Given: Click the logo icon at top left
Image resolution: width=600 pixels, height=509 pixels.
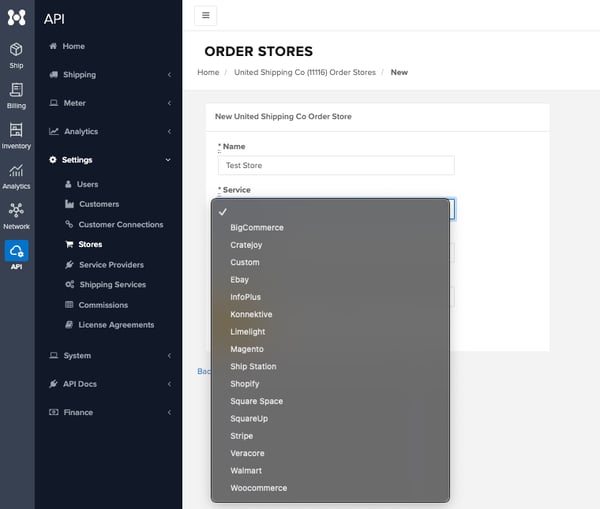Looking at the screenshot, I should tap(16, 18).
